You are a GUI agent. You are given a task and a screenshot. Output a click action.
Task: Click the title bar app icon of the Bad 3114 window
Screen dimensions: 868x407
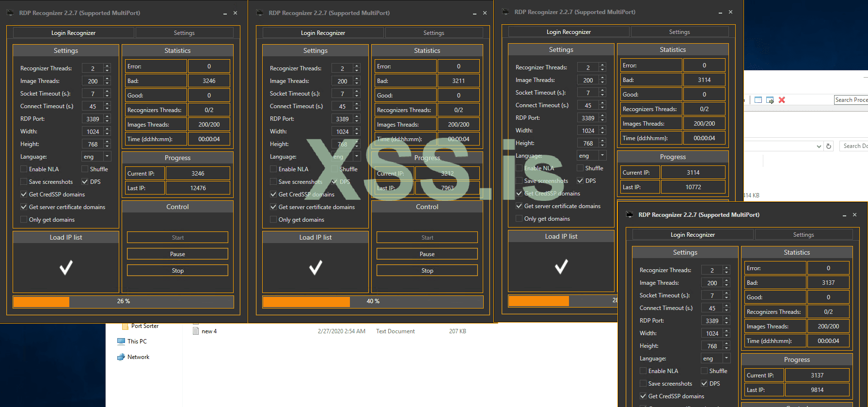tap(505, 12)
